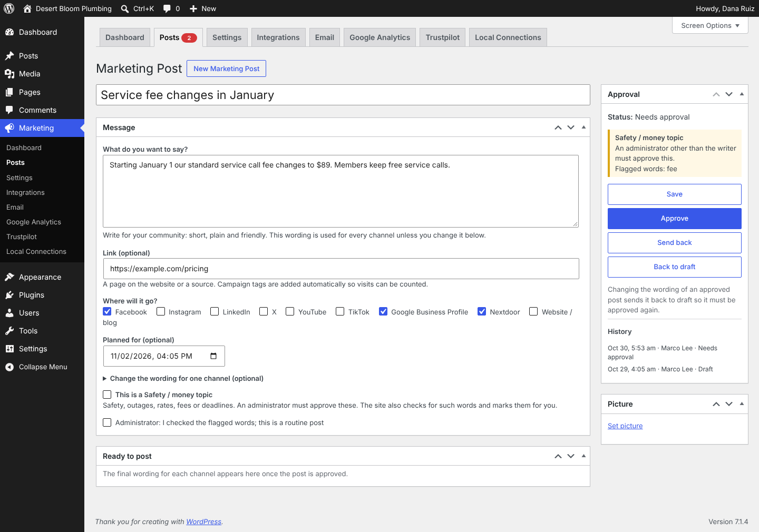Open the Local Connections tab
Image resolution: width=759 pixels, height=532 pixels.
[508, 37]
